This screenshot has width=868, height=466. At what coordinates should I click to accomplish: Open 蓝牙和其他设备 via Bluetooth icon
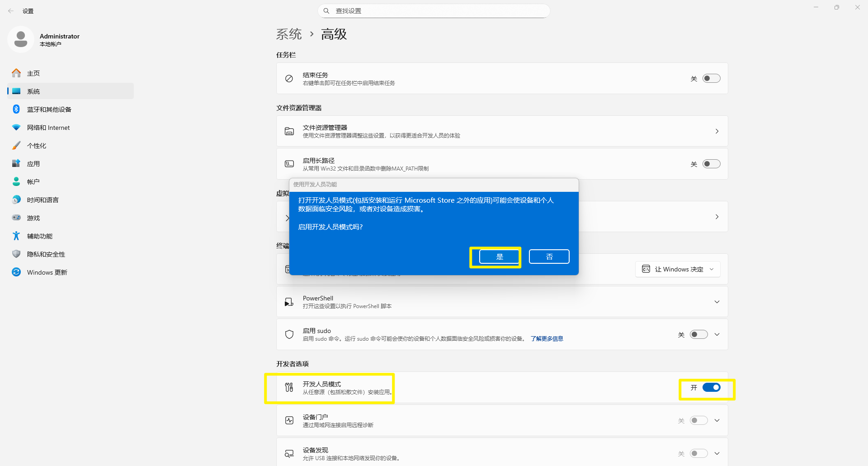tap(16, 109)
